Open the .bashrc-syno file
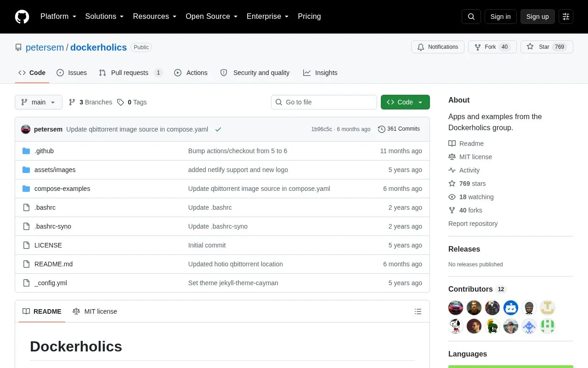Screen dimensions: 588x368 click(53, 226)
